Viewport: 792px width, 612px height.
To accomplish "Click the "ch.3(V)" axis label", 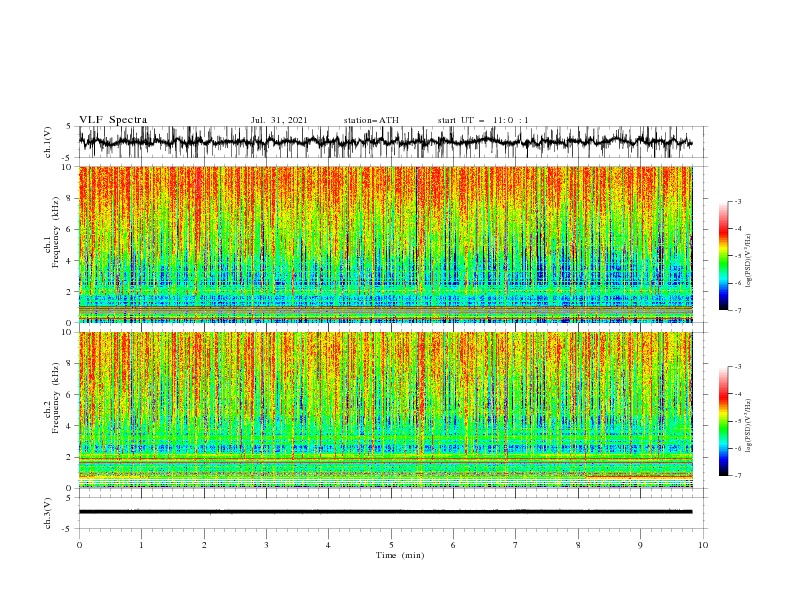I will (48, 513).
